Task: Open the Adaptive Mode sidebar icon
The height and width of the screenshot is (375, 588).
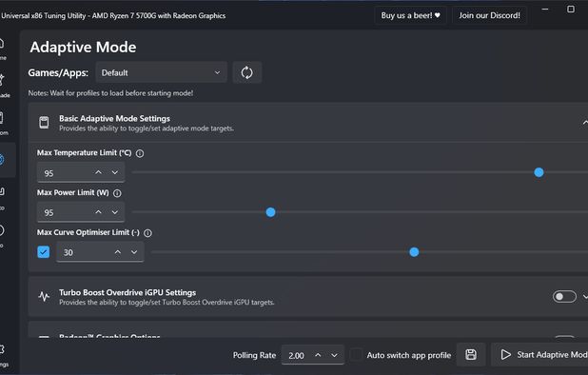Action: tap(2, 160)
